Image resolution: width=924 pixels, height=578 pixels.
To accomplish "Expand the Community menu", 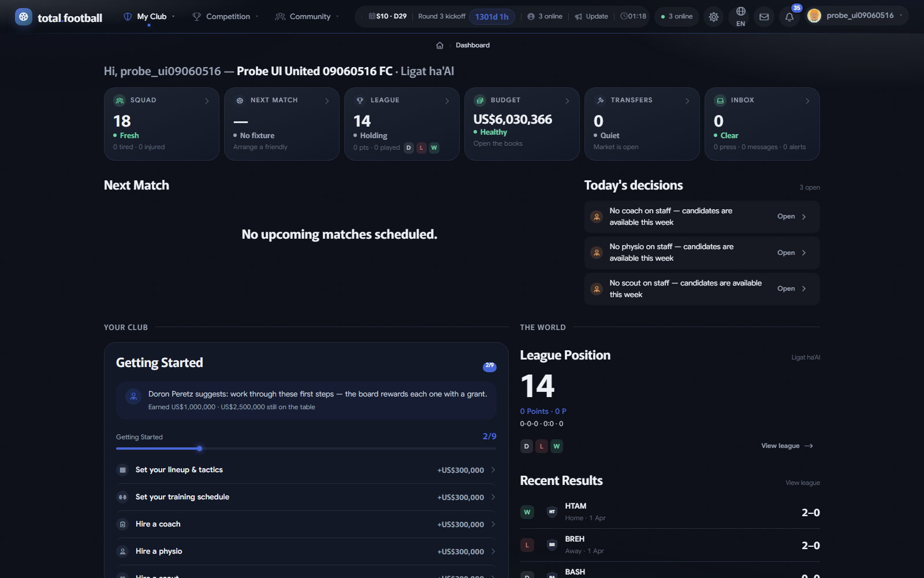I will click(x=307, y=16).
